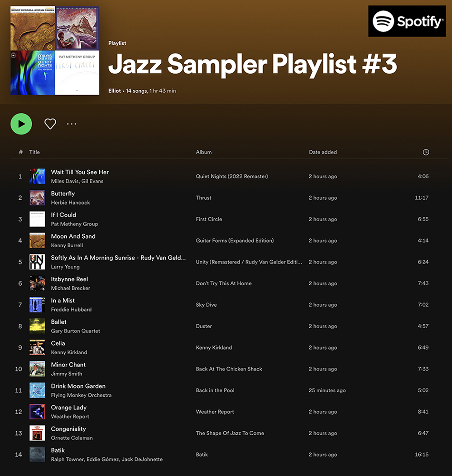Select the song title Orange Lady

click(69, 408)
